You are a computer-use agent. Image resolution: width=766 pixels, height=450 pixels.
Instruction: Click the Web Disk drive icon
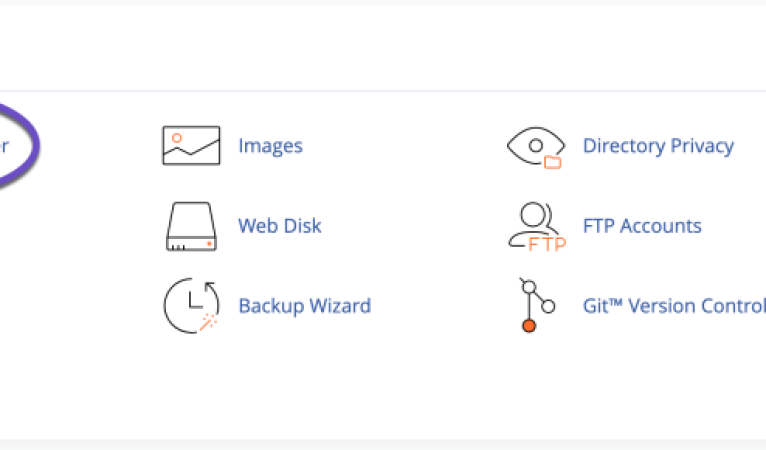[x=191, y=226]
